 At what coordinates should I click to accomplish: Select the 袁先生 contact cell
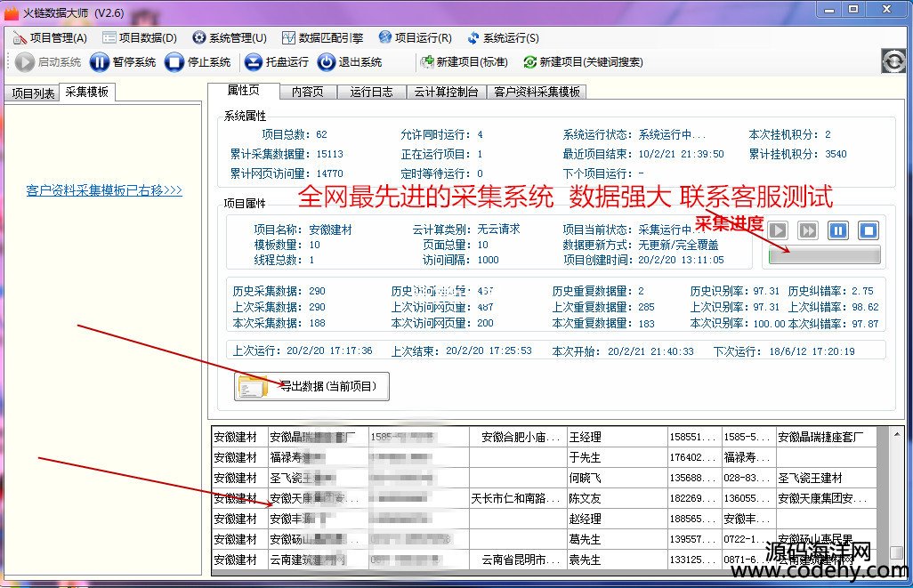coord(618,560)
